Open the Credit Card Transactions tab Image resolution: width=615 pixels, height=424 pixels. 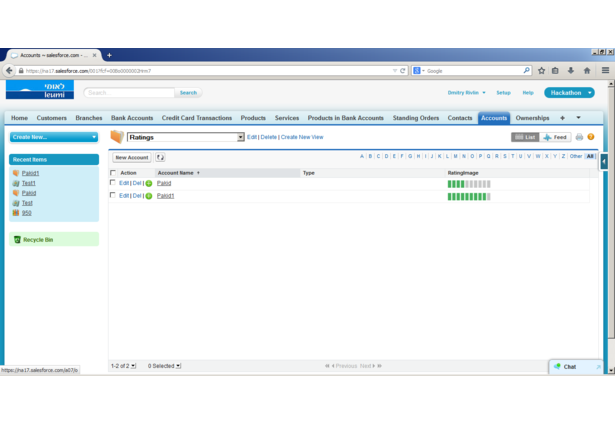point(197,118)
